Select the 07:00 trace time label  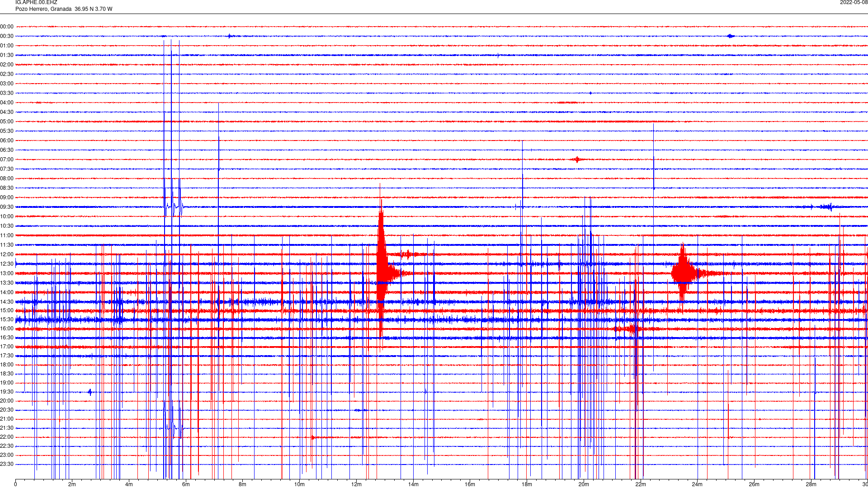tap(7, 160)
